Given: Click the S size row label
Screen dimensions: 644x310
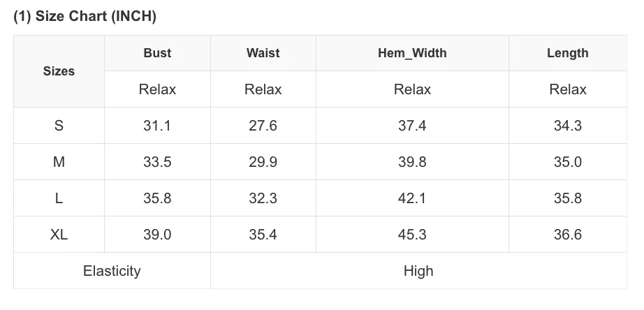Looking at the screenshot, I should click(59, 125).
